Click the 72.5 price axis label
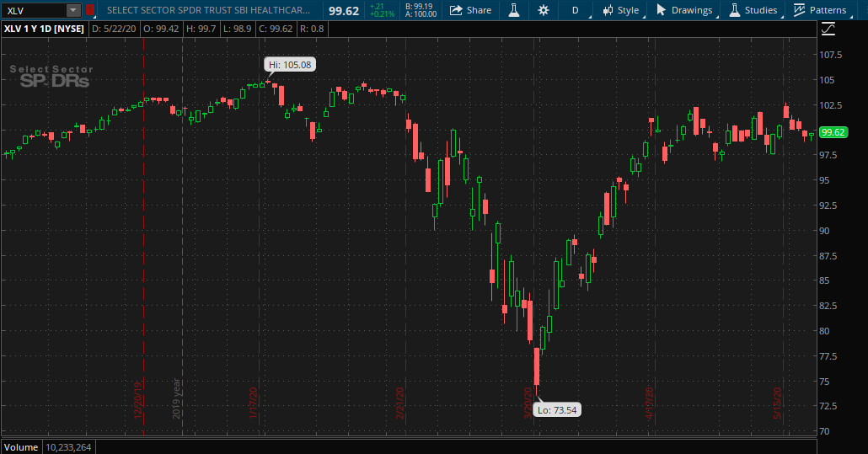Screen dimensions: 868x454 tap(828, 406)
